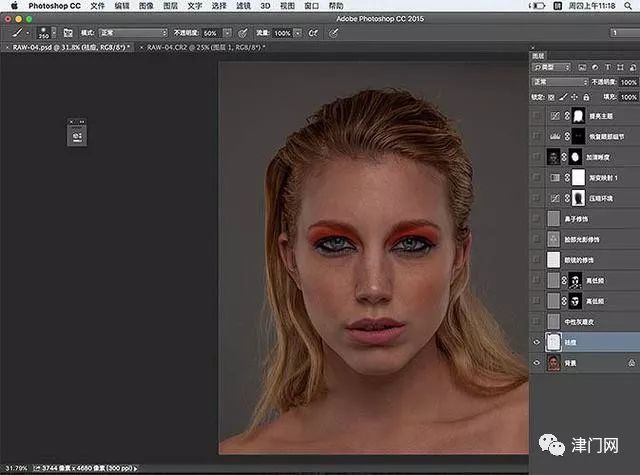Select gradient map icon on 渐变映射 1 layer
This screenshot has height=475, width=640.
pyautogui.click(x=555, y=178)
